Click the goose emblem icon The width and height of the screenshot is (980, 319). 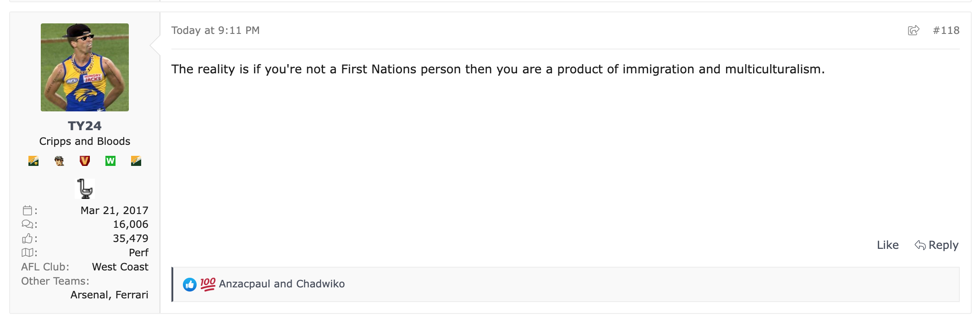click(x=85, y=188)
